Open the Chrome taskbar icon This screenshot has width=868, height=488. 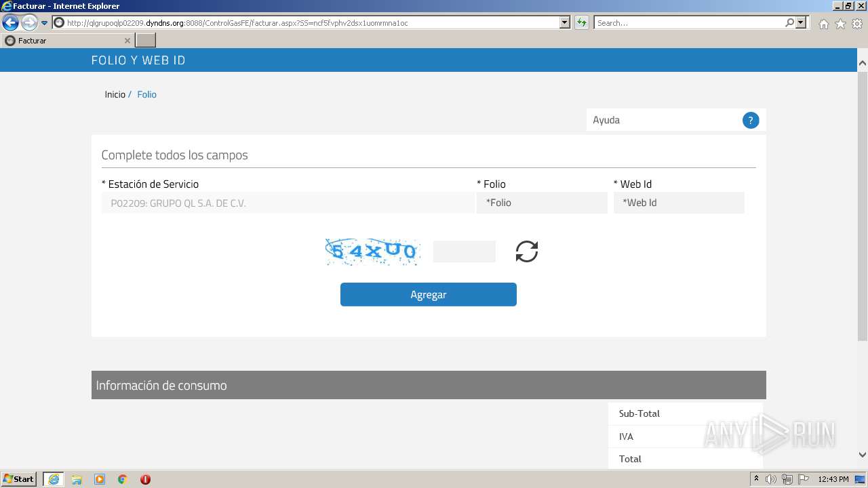pyautogui.click(x=123, y=479)
